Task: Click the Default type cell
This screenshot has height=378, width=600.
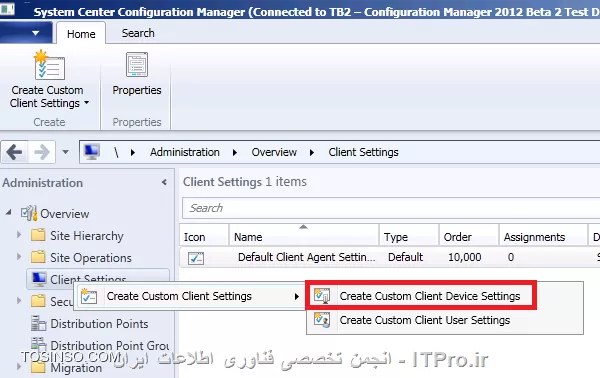Action: 405,257
